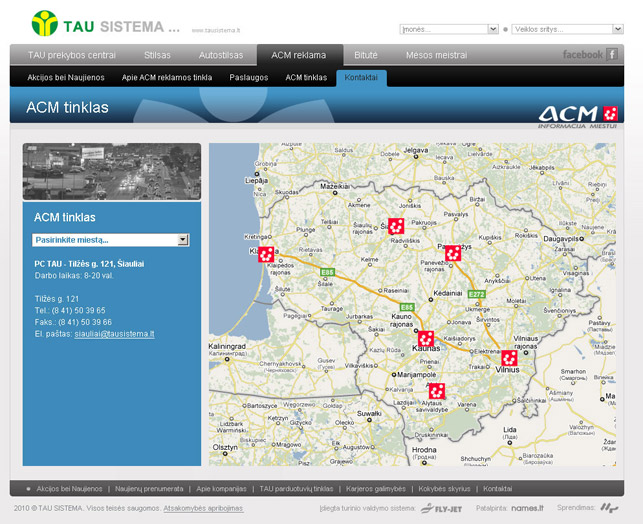
Task: Open the Atsakomybės apribojimas link
Action: click(x=203, y=508)
